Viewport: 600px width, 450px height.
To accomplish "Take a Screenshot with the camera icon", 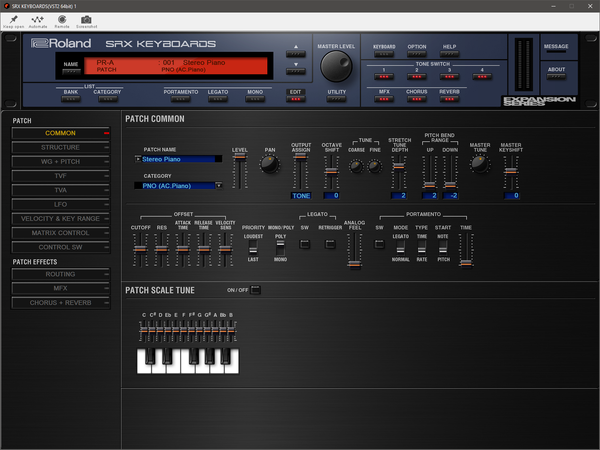I will tap(86, 21).
